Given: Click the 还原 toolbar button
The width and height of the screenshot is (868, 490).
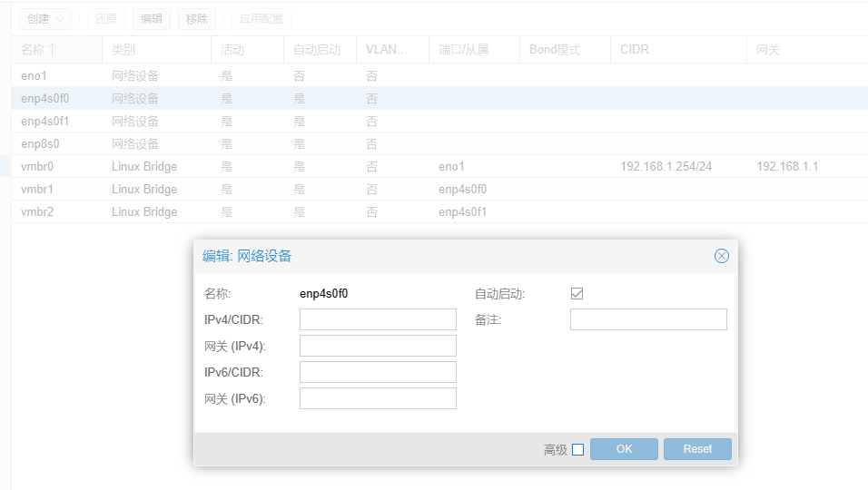Looking at the screenshot, I should click(x=105, y=19).
